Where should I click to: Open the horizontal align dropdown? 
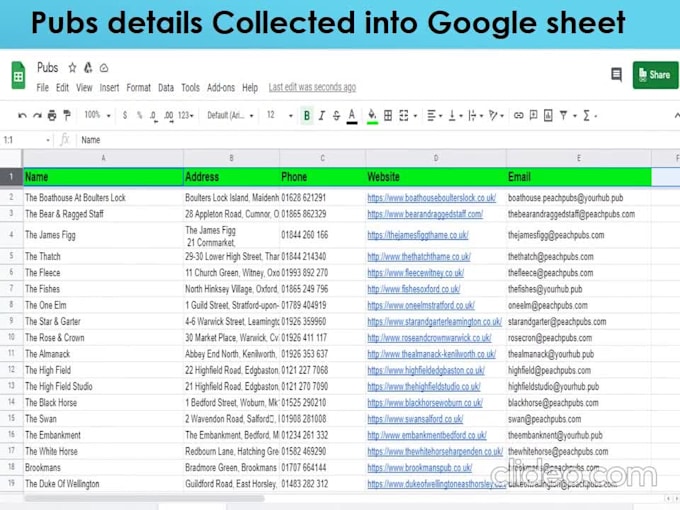(434, 115)
